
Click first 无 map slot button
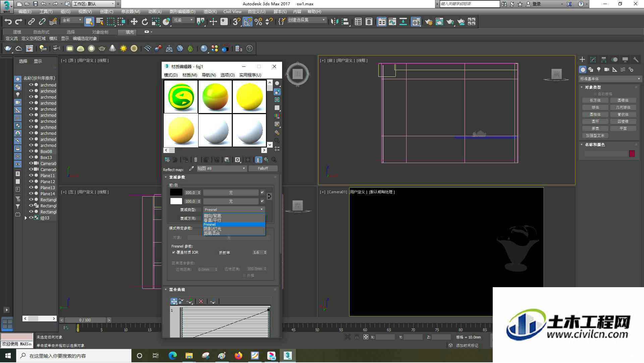[x=231, y=193]
